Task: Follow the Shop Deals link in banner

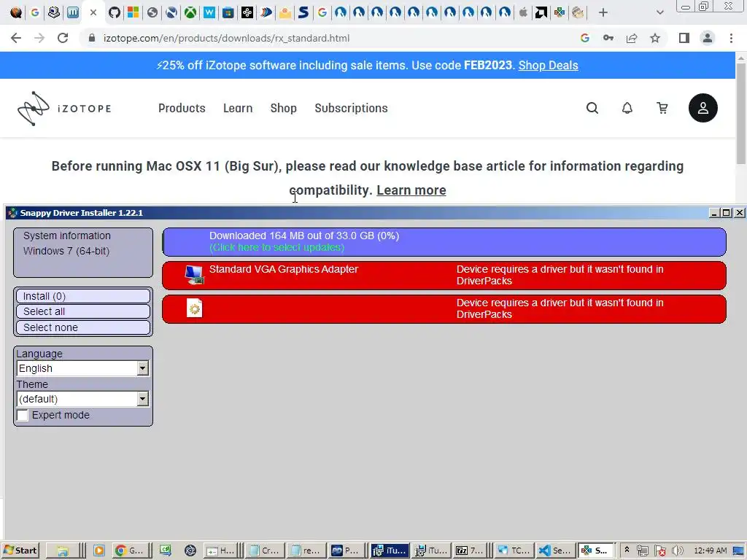Action: 548,65
